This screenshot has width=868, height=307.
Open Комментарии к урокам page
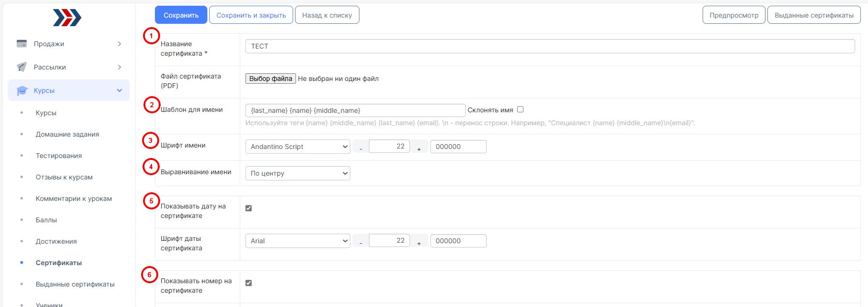click(x=74, y=198)
